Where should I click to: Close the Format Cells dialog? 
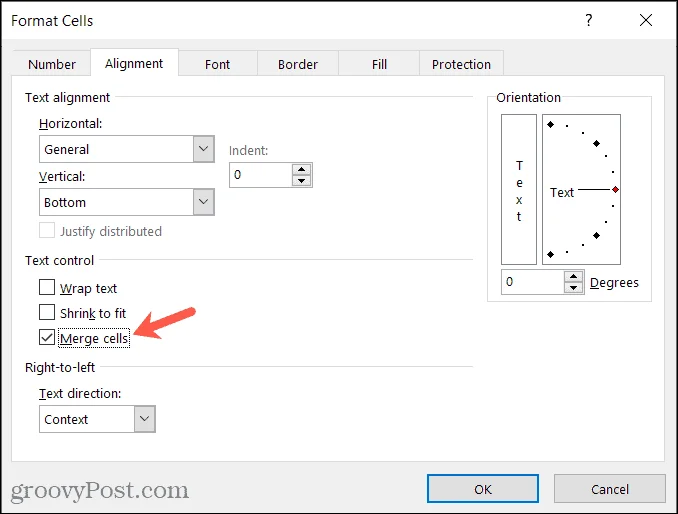click(646, 20)
